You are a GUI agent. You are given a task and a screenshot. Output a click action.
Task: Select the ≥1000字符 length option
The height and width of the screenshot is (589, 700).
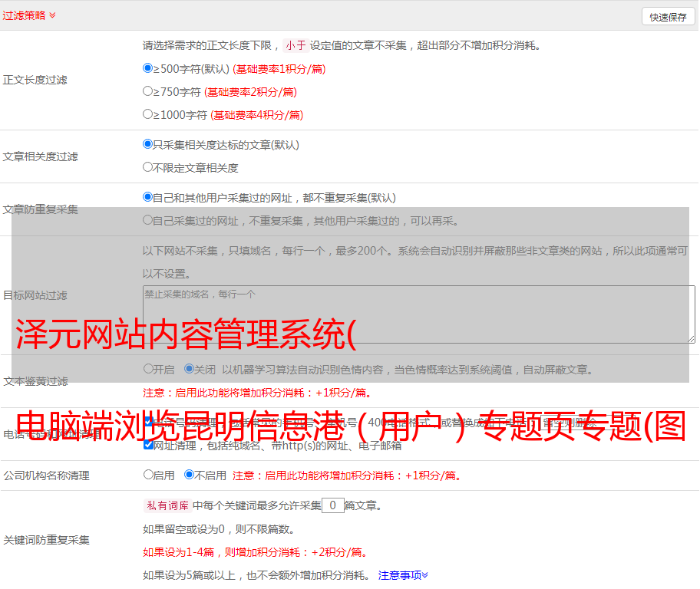click(x=147, y=114)
